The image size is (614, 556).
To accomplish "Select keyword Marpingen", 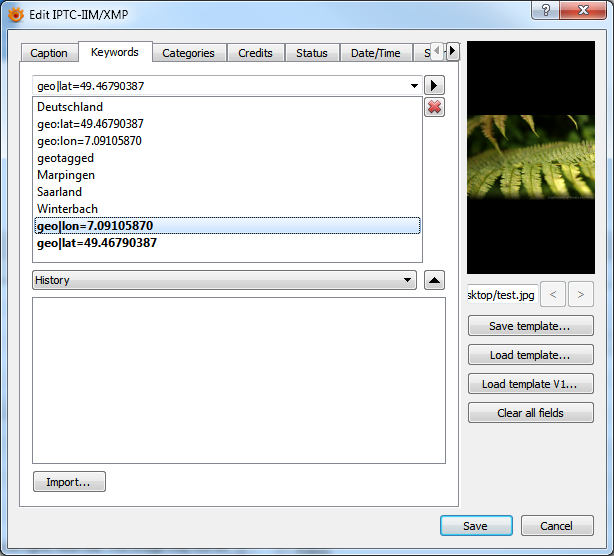I will click(227, 175).
